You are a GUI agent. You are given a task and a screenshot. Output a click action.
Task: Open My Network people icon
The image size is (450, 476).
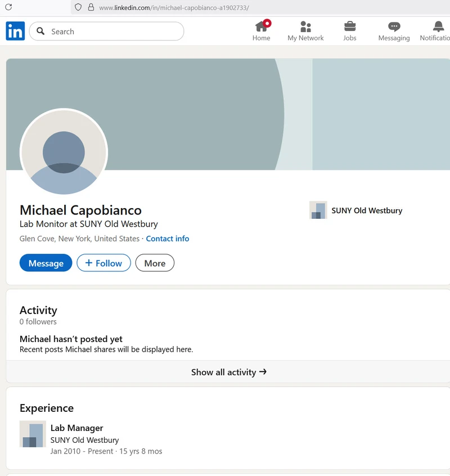point(305,26)
